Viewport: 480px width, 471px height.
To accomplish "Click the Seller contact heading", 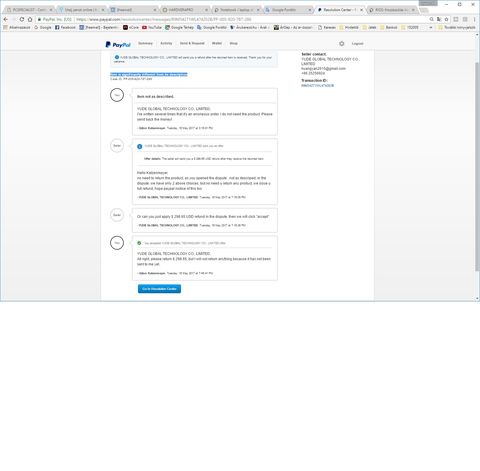I will tap(314, 54).
